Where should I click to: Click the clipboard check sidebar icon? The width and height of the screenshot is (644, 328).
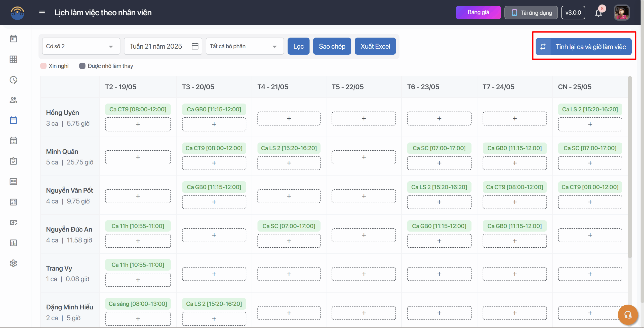[x=13, y=161]
